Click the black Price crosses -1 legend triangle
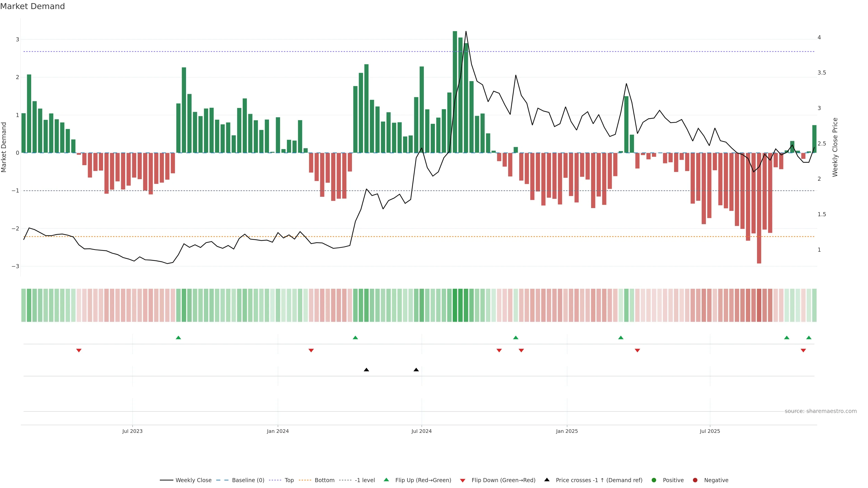The height and width of the screenshot is (488, 868). [x=547, y=480]
